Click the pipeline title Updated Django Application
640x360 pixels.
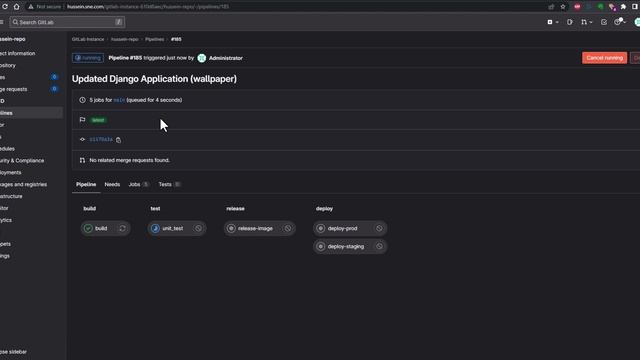(154, 79)
